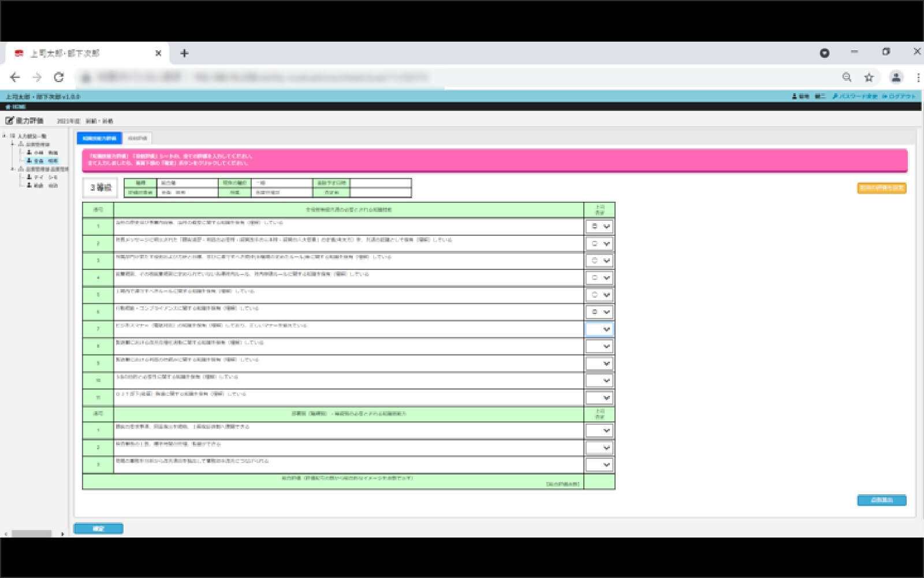
Task: Bookmark this page with the star icon
Action: point(869,77)
